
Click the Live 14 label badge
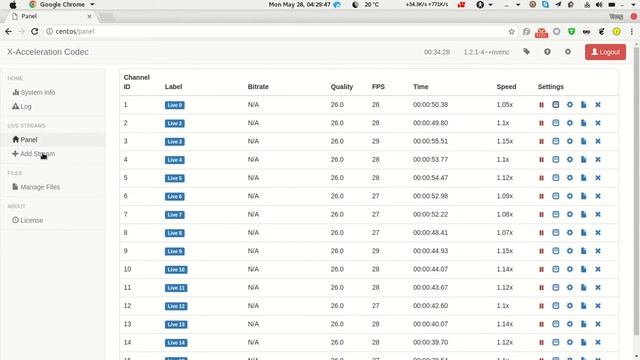(x=176, y=342)
